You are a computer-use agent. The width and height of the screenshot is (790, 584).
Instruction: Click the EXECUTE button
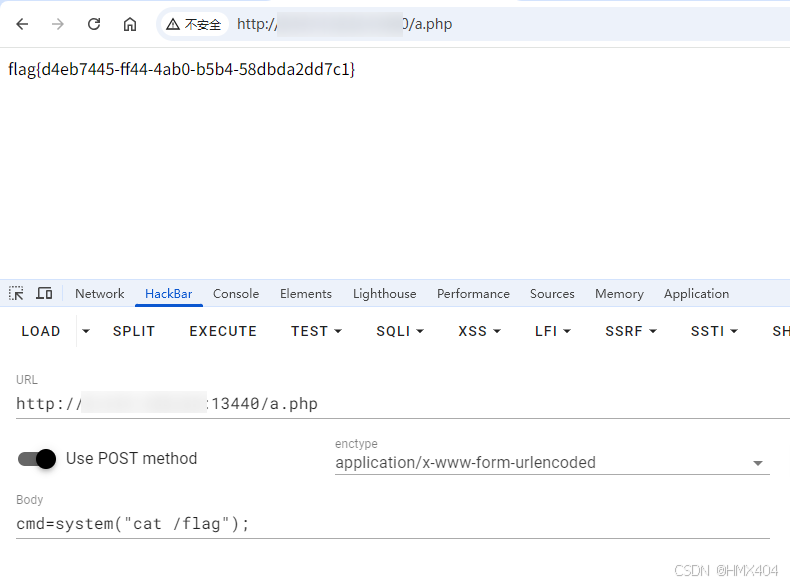[223, 331]
